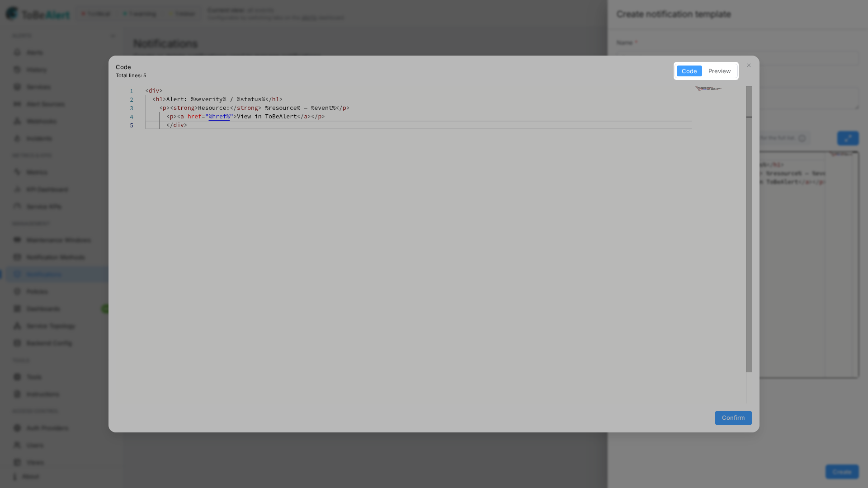Open Alerts icon in sidebar
Image resolution: width=868 pixels, height=488 pixels.
[x=17, y=52]
